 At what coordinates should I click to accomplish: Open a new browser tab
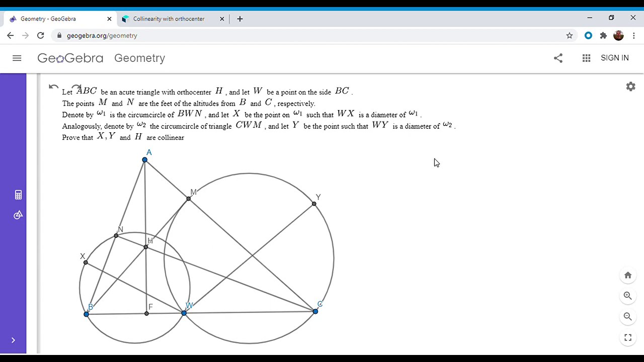coord(240,19)
